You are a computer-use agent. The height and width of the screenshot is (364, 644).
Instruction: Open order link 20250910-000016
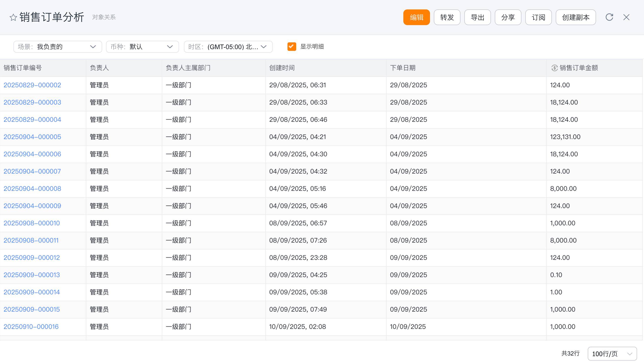pos(31,327)
